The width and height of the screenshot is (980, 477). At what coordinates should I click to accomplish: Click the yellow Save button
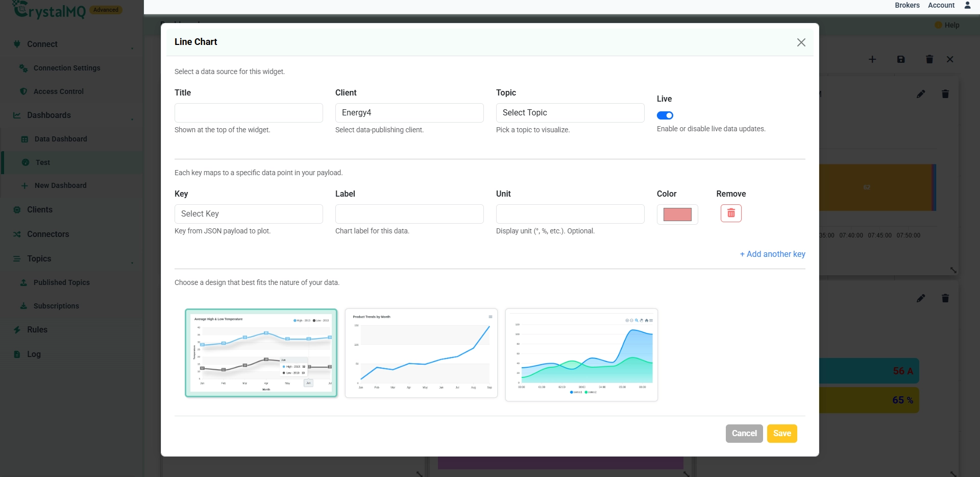tap(782, 434)
